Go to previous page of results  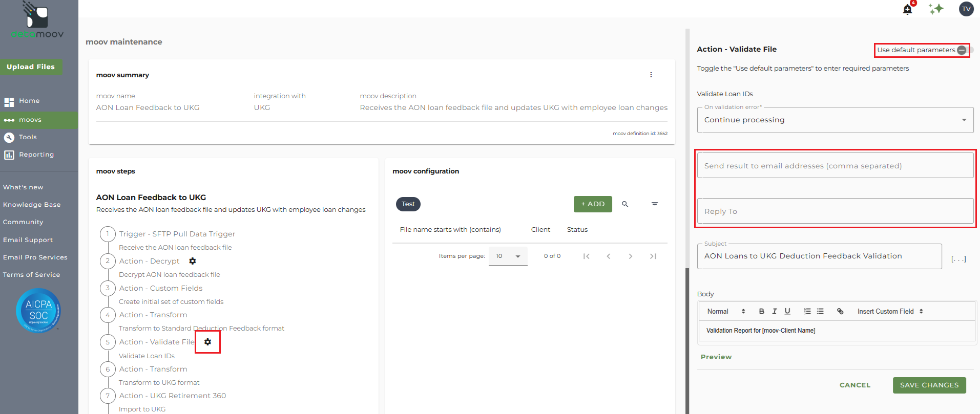tap(609, 256)
